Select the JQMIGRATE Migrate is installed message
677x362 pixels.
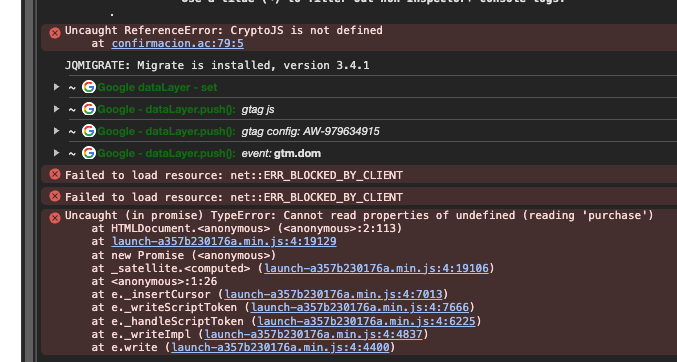click(217, 66)
